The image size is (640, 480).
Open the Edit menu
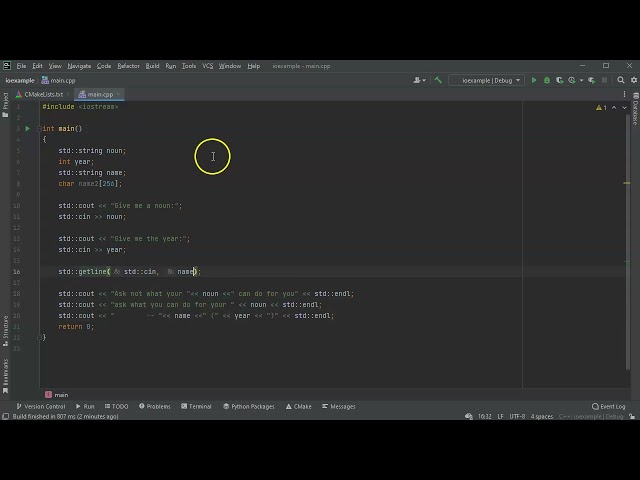click(37, 66)
